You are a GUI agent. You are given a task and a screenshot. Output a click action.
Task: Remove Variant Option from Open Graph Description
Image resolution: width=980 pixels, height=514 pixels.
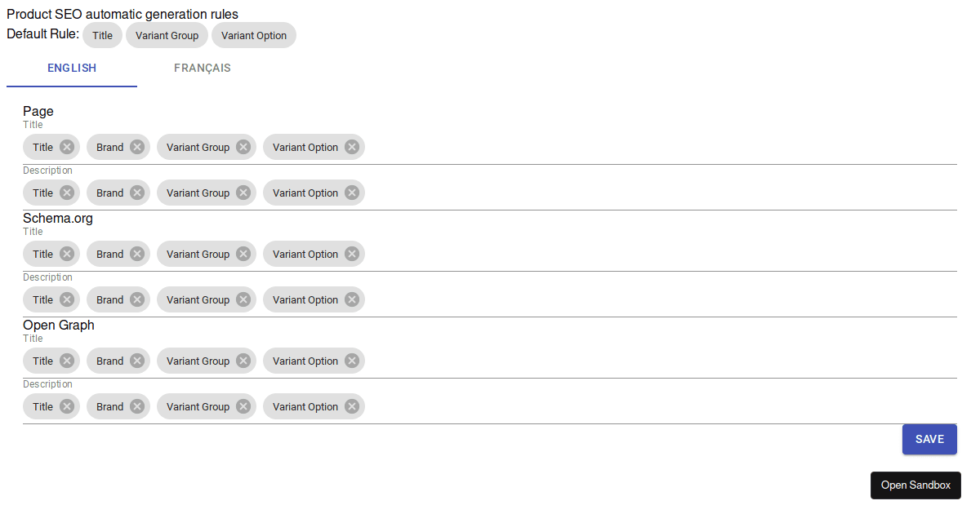(x=351, y=406)
